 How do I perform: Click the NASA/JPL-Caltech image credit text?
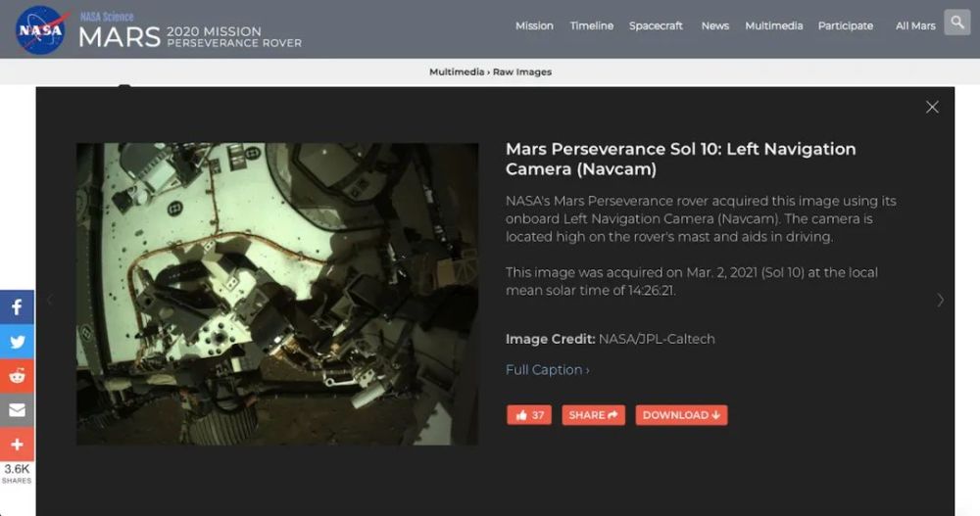(x=657, y=339)
